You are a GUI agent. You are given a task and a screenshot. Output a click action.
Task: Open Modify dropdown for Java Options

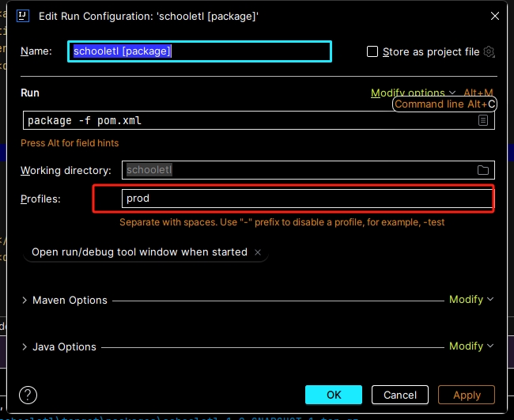471,346
